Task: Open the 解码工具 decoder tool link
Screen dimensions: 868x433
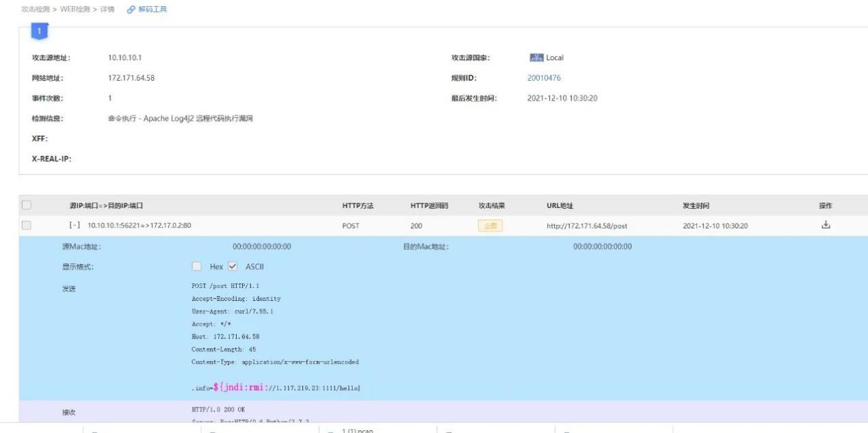Action: click(x=153, y=9)
